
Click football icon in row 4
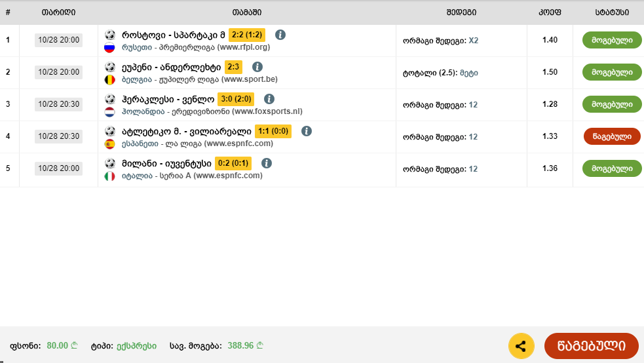(x=109, y=130)
